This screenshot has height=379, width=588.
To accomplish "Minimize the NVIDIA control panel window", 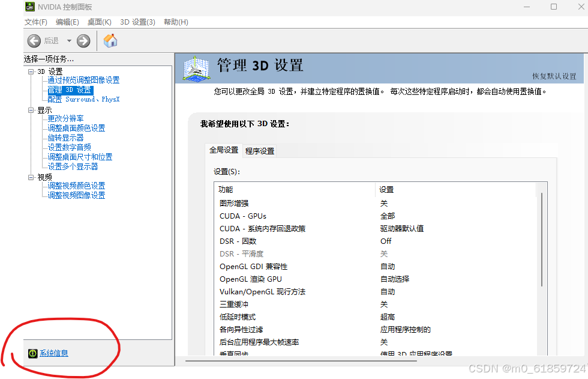I will pos(527,7).
